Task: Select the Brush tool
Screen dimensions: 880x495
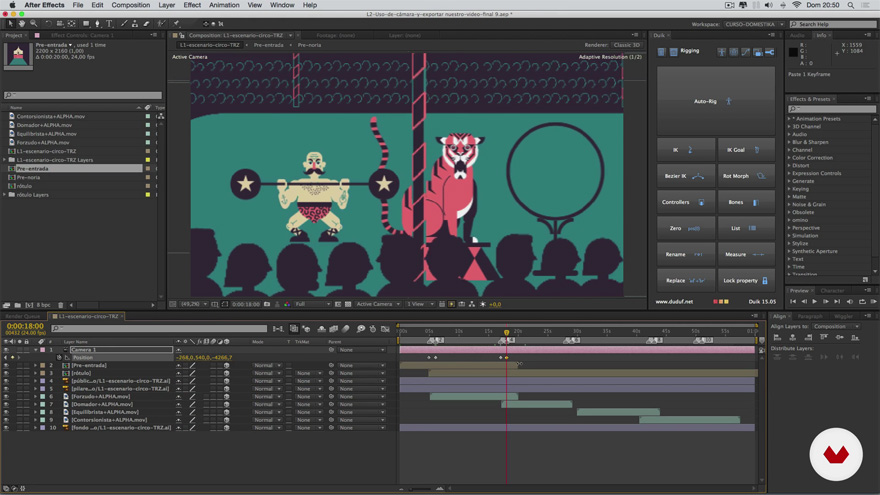Action: pos(124,24)
